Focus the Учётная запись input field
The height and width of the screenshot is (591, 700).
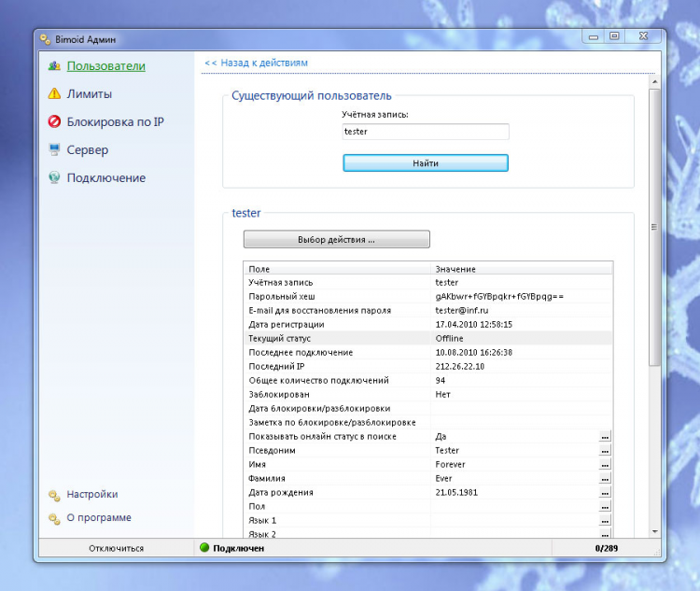(x=426, y=132)
